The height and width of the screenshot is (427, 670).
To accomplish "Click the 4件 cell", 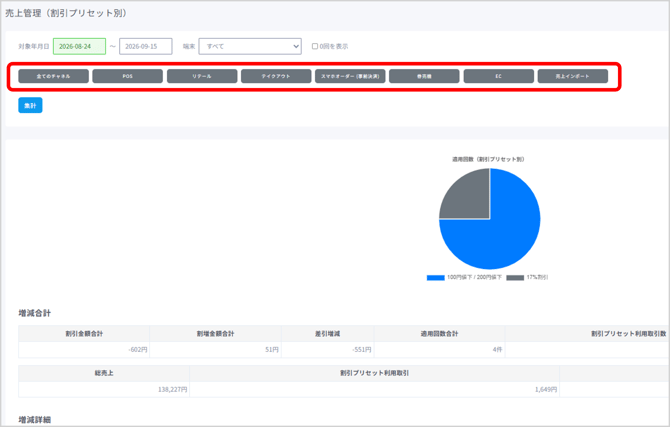I will [439, 350].
